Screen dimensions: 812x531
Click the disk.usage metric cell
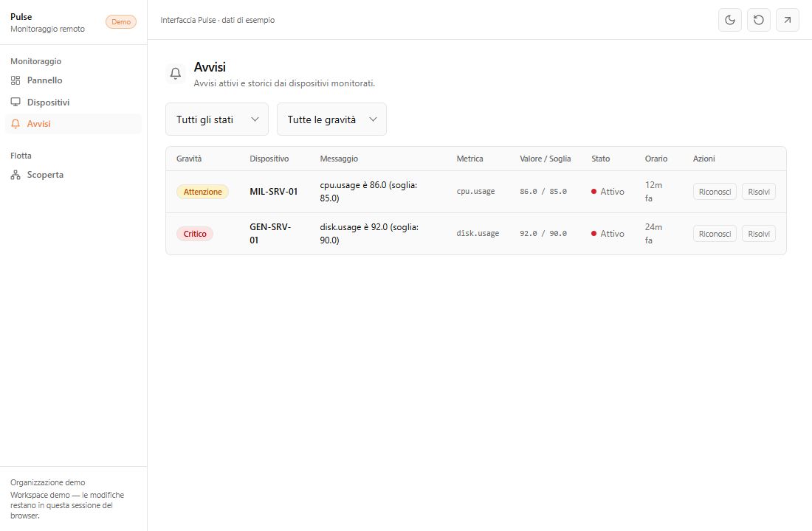point(478,233)
